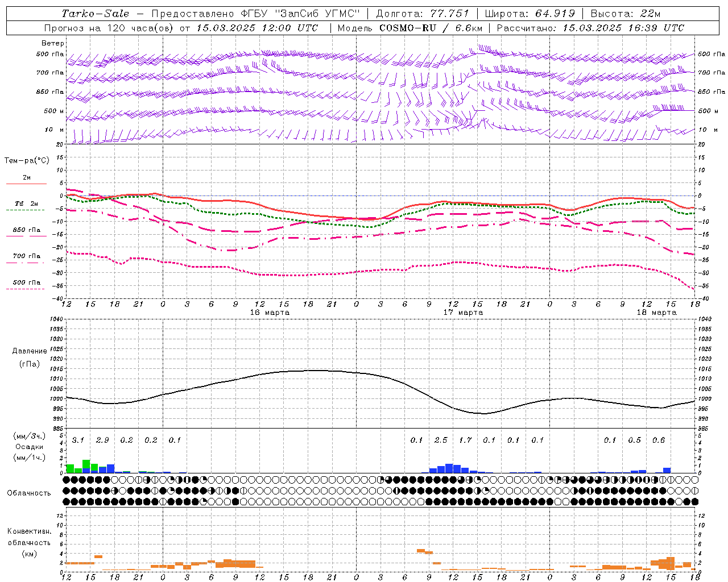Click the '700 гПа' temperature legend label

(27, 256)
